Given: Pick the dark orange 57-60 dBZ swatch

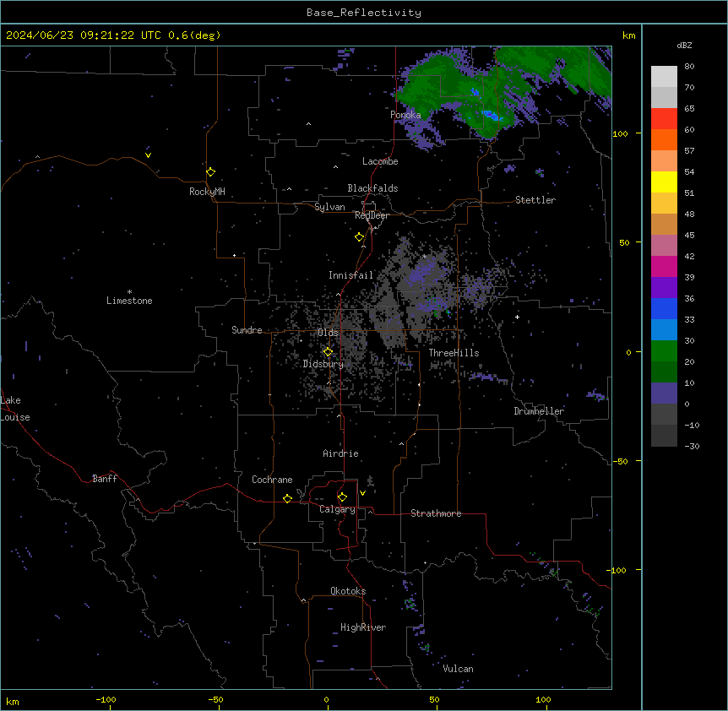Looking at the screenshot, I should coord(664,139).
